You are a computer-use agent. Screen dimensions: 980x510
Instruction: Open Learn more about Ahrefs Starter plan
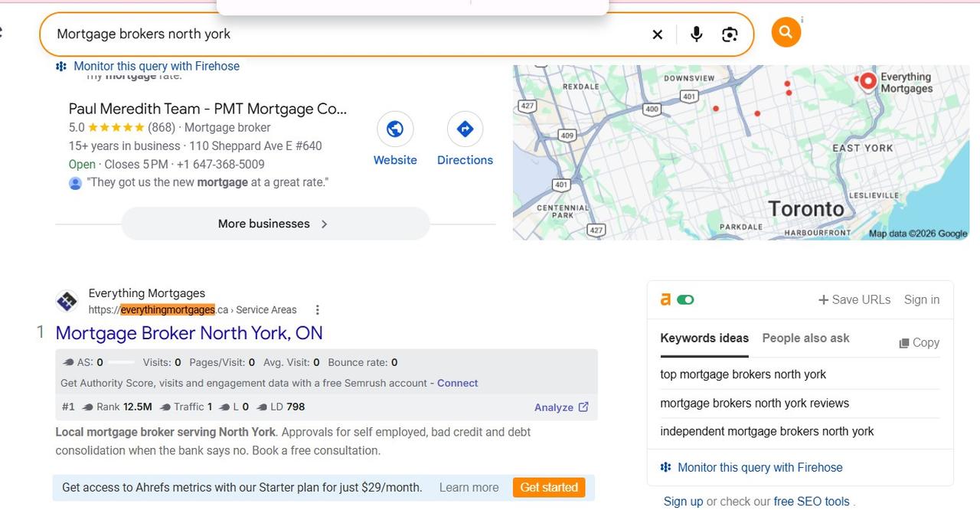tap(469, 487)
